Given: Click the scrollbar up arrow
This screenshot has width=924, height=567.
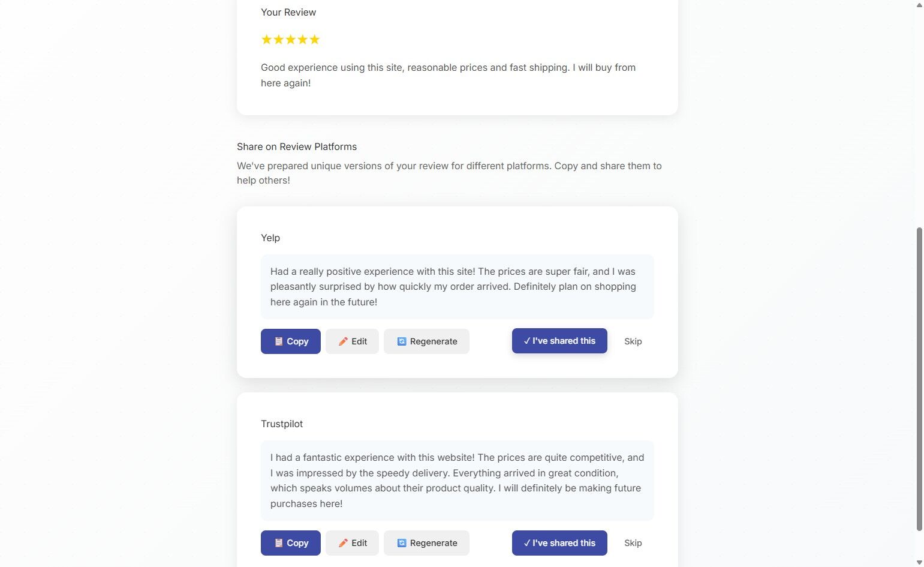Looking at the screenshot, I should pos(919,5).
